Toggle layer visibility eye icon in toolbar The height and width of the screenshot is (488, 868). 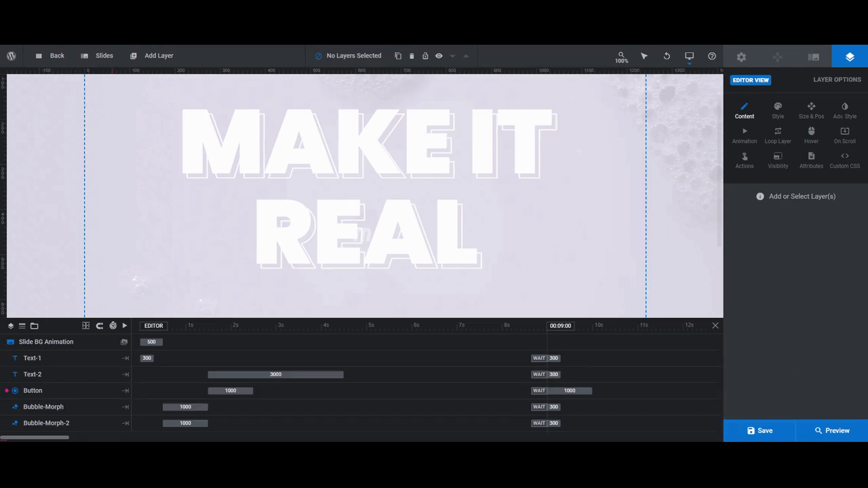pos(439,56)
